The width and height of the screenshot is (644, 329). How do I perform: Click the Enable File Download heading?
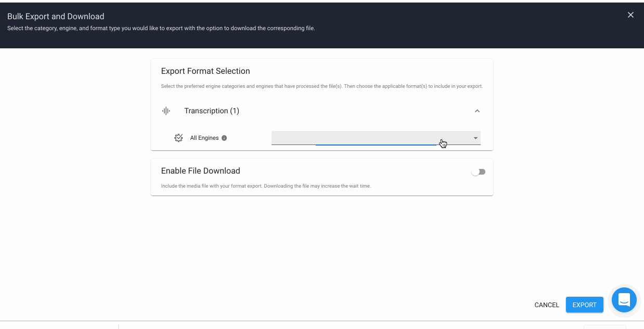[200, 171]
